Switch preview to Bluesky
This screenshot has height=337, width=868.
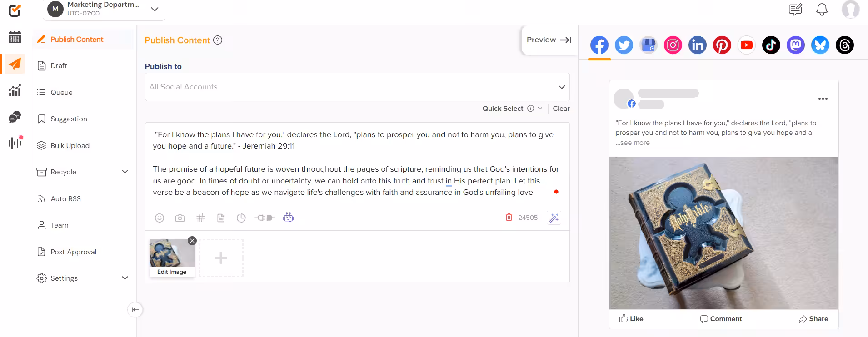click(820, 45)
